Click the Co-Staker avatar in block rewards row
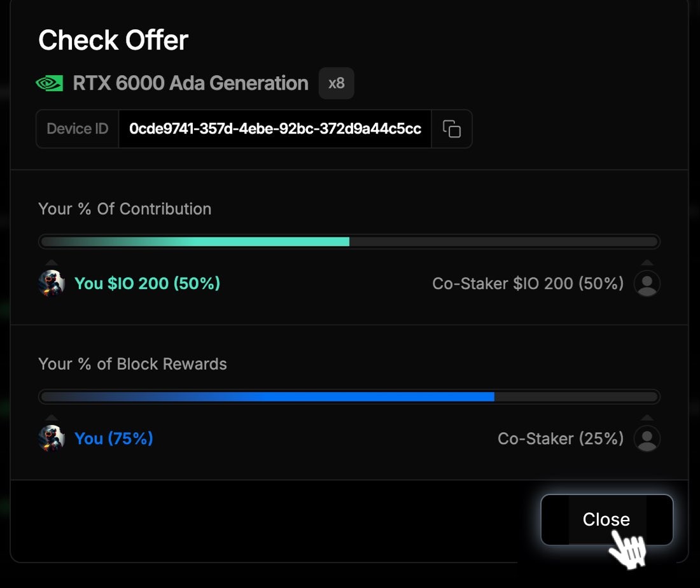The height and width of the screenshot is (588, 700). 647,438
